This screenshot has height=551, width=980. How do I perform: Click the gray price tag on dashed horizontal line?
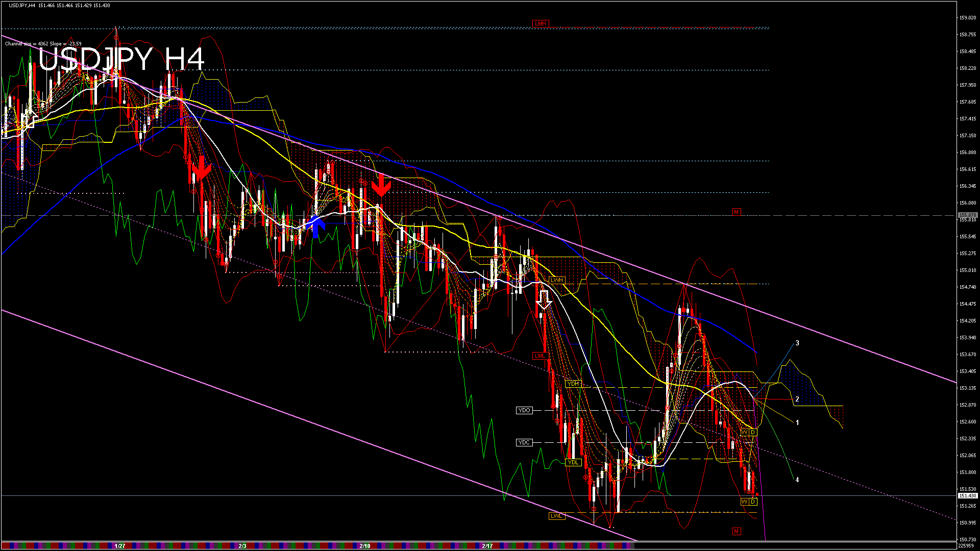pyautogui.click(x=968, y=215)
